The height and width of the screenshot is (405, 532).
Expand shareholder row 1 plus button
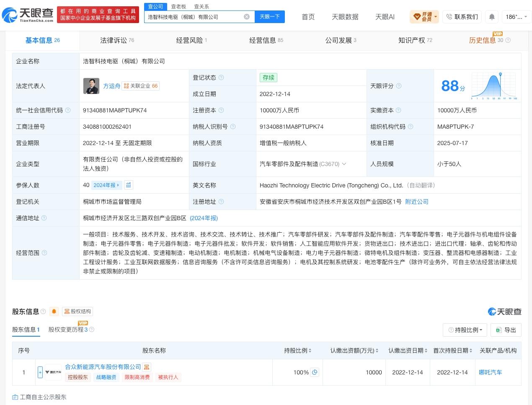[40, 372]
